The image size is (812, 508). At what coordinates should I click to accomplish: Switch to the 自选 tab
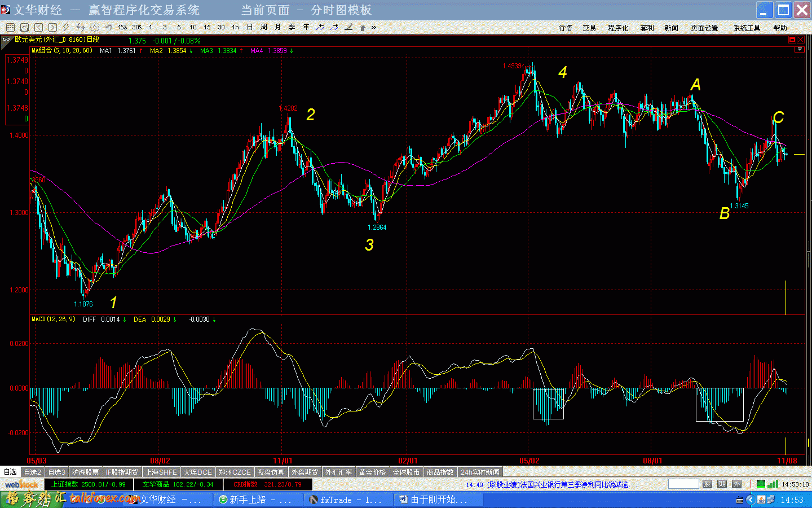[10, 472]
